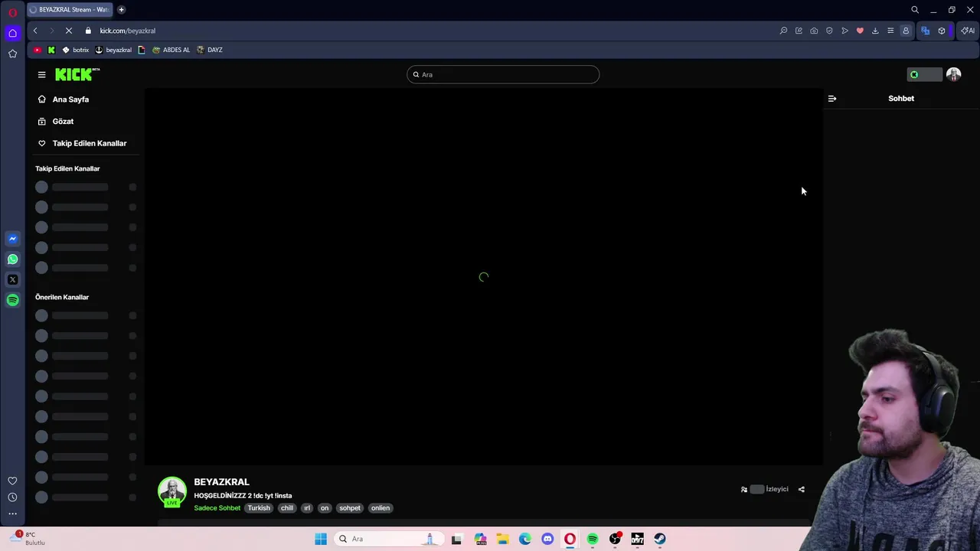Open the browser downloads icon
Image resolution: width=980 pixels, height=551 pixels.
pos(875,31)
